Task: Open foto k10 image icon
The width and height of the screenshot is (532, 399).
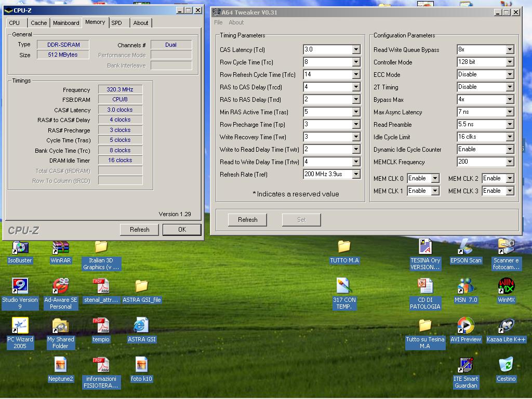Action: [141, 369]
